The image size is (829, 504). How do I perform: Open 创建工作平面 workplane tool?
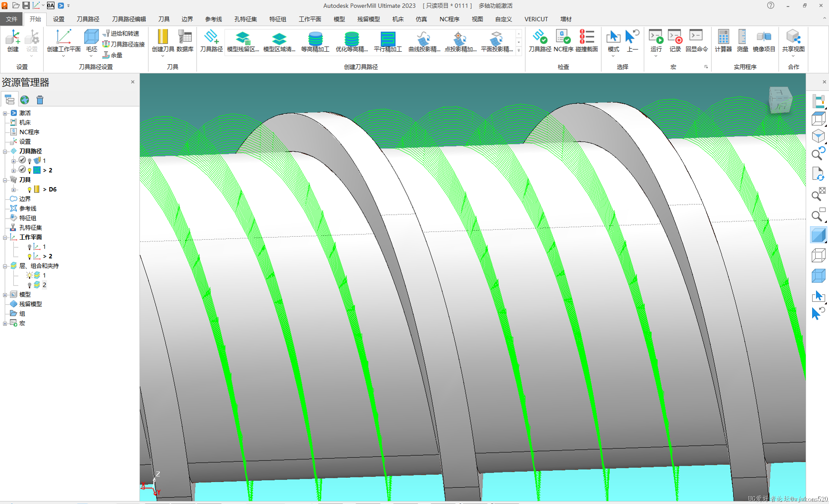pos(63,41)
